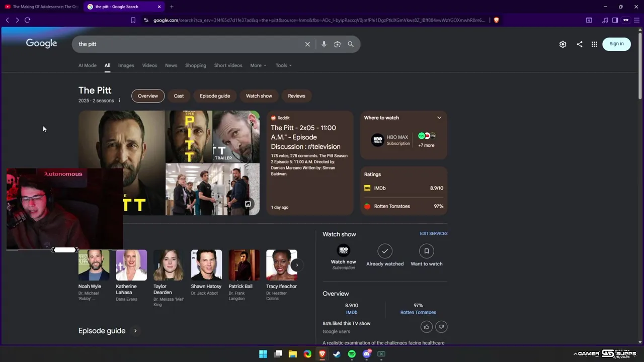Click the Sign in button

click(616, 44)
